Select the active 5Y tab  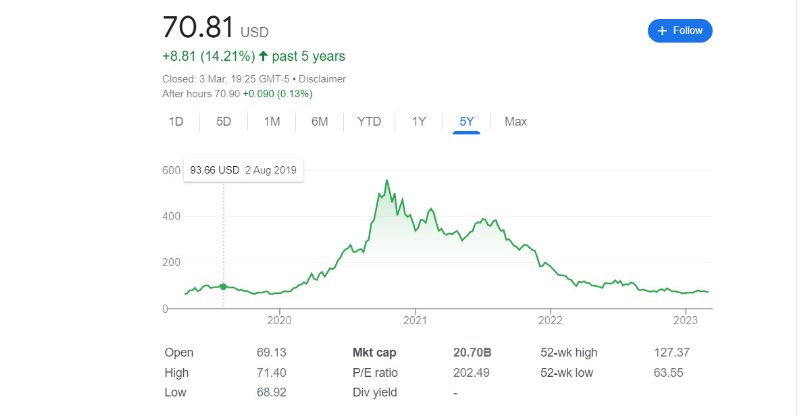(467, 122)
